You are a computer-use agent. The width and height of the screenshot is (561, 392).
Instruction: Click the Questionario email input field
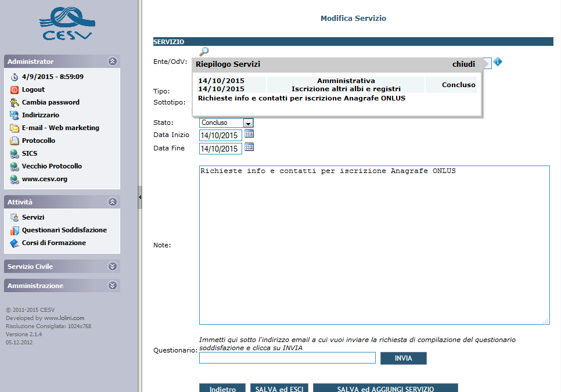tap(287, 358)
